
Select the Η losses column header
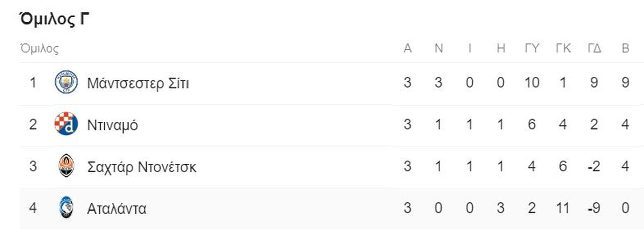[x=501, y=48]
